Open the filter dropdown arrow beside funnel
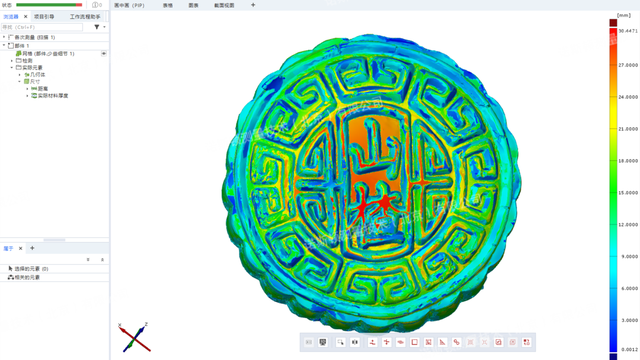Screen dimensions: 640x360 point(104,27)
